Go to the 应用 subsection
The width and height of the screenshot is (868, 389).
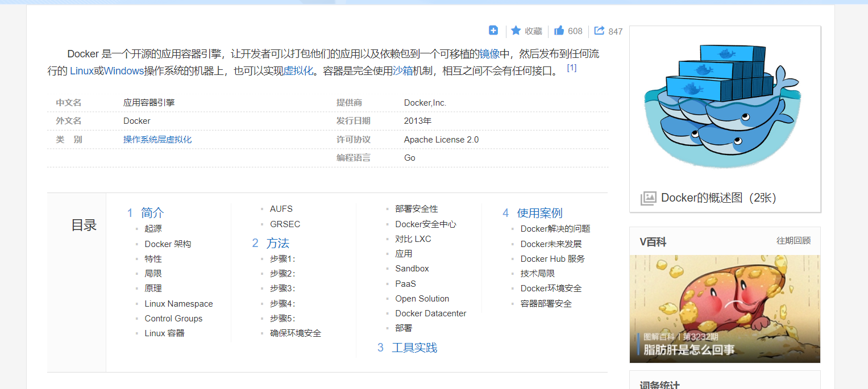point(404,254)
